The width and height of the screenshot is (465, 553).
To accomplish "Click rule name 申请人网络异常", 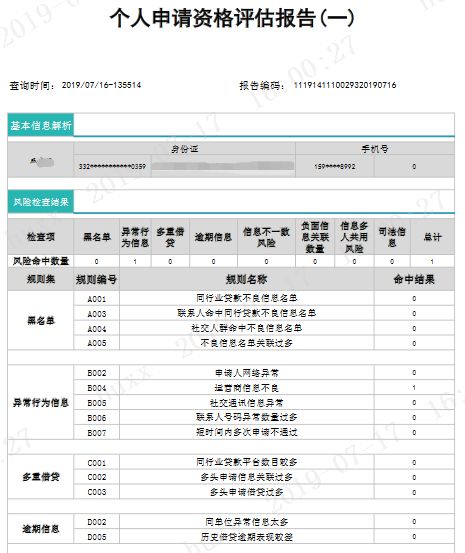I will pyautogui.click(x=246, y=373).
